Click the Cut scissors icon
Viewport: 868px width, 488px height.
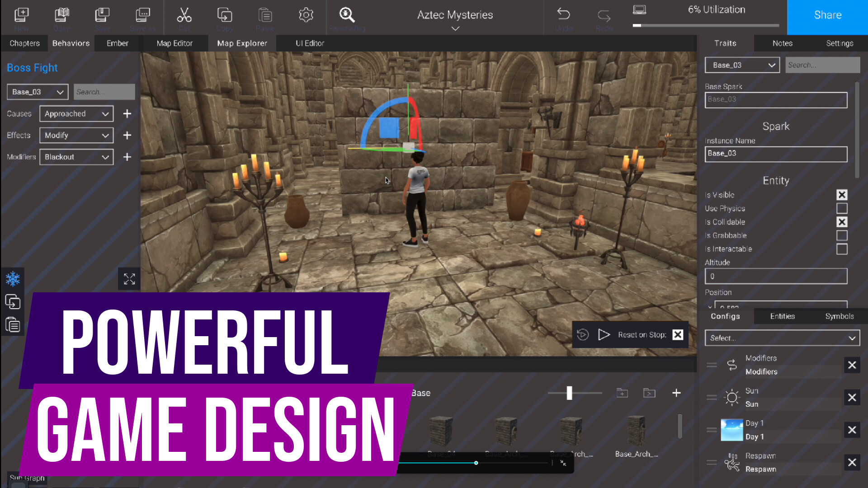pos(184,15)
